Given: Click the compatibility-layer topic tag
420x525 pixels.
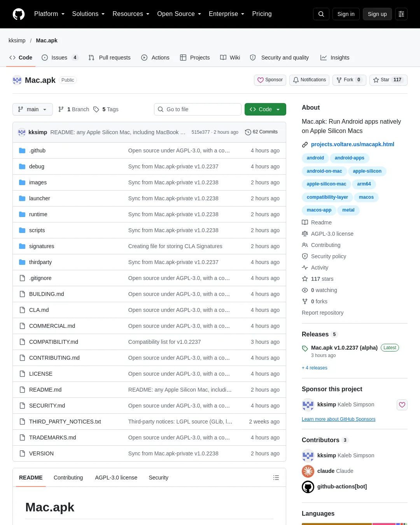Looking at the screenshot, I should [327, 197].
